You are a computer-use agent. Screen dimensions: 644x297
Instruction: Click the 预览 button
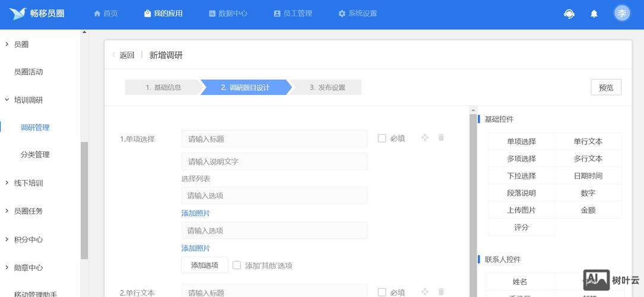click(606, 87)
